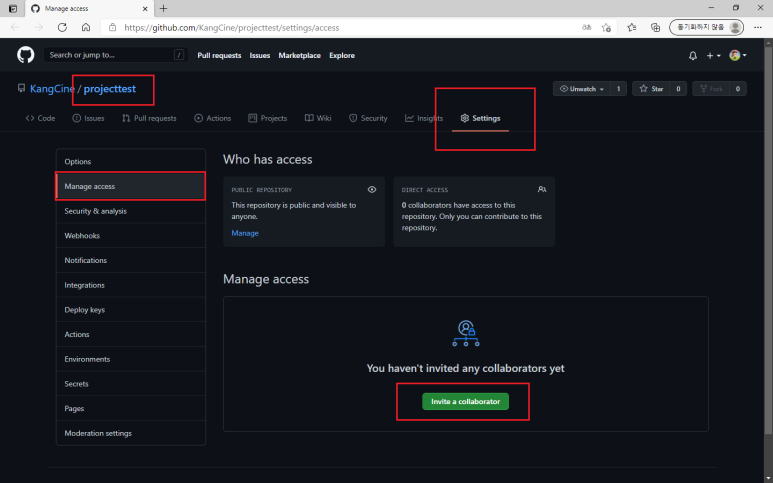Switch to the Insights tab

[x=424, y=118]
